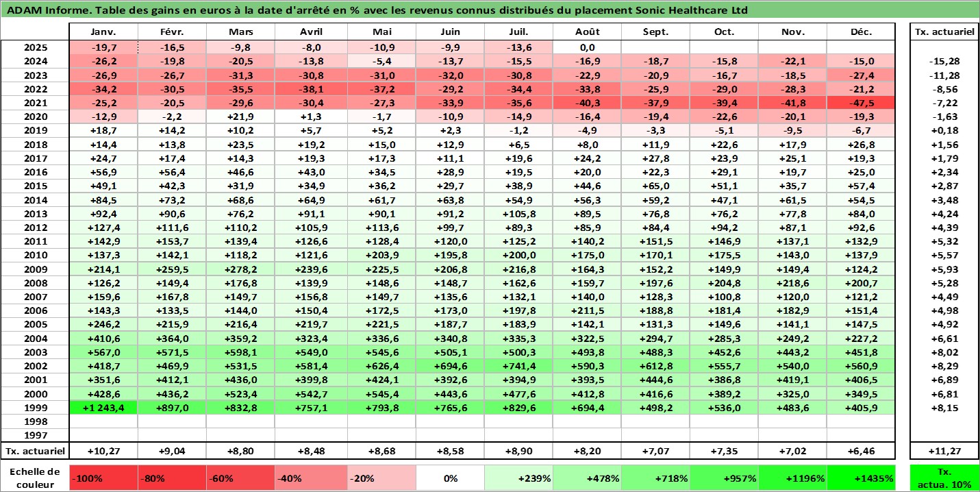Click the '-2,2' cell in February 2020
Viewport: 980px width, 492px height.
173,116
